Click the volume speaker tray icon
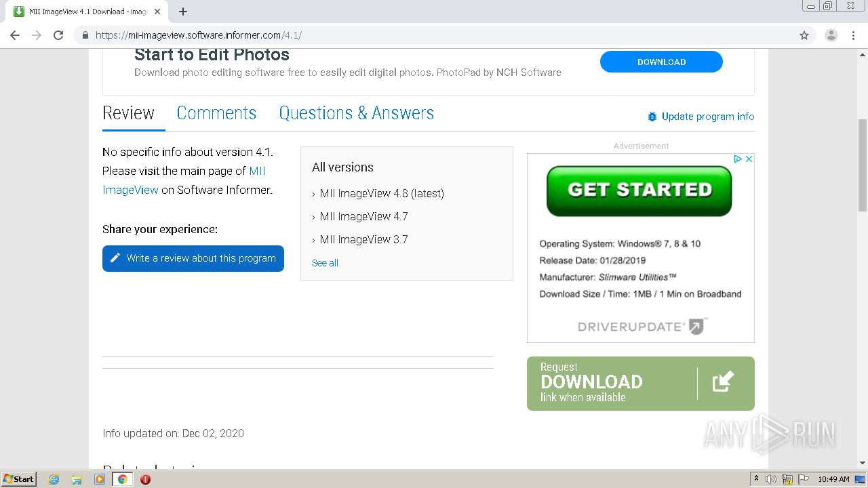The width and height of the screenshot is (868, 488). pos(770,479)
